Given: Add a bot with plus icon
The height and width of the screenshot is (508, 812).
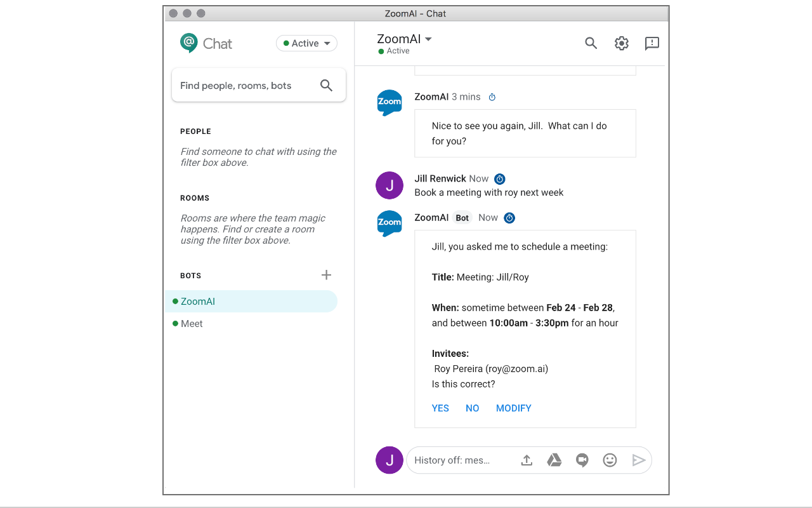Looking at the screenshot, I should pyautogui.click(x=326, y=275).
